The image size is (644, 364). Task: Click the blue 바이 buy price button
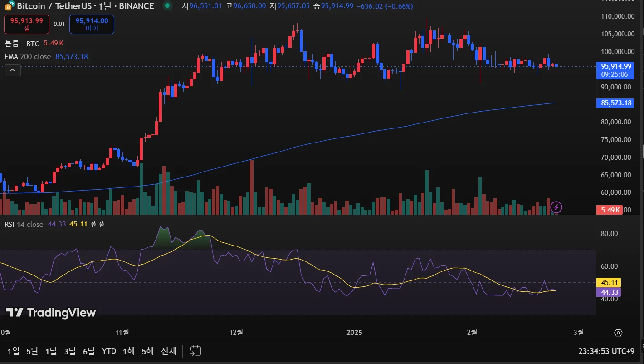(x=92, y=24)
